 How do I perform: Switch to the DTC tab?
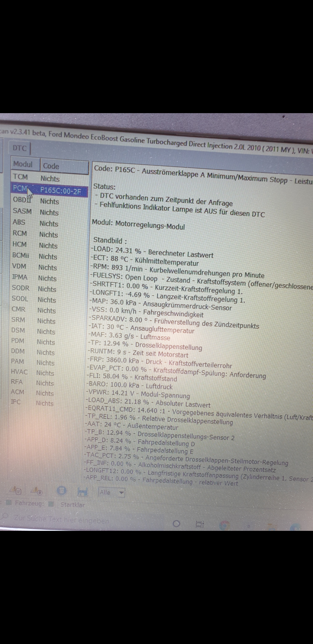click(x=20, y=148)
